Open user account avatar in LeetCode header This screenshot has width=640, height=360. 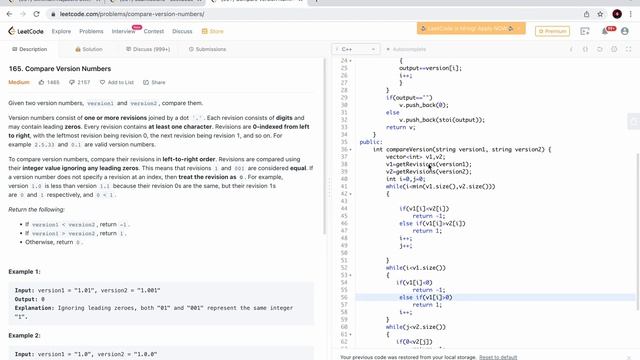[624, 31]
